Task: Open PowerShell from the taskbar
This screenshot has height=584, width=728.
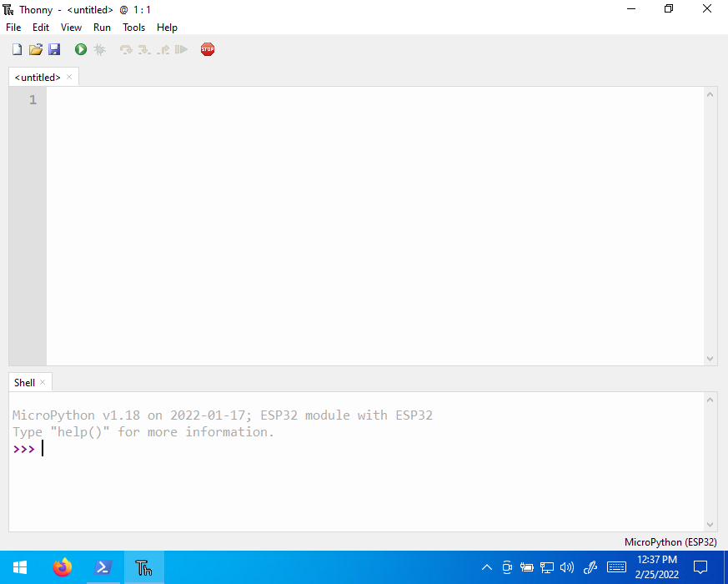Action: 103,567
